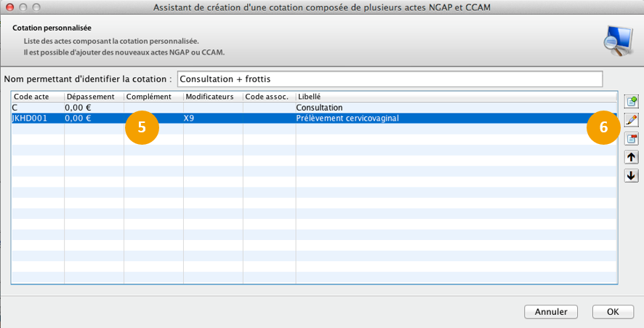Click the Annuler button
This screenshot has height=328, width=644.
(551, 312)
